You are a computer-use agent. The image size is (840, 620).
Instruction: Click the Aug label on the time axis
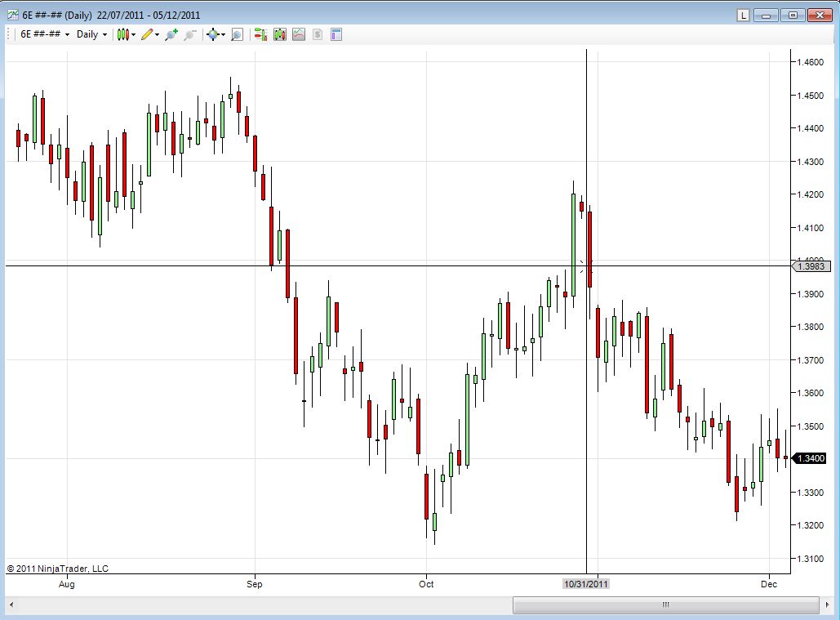(x=66, y=583)
